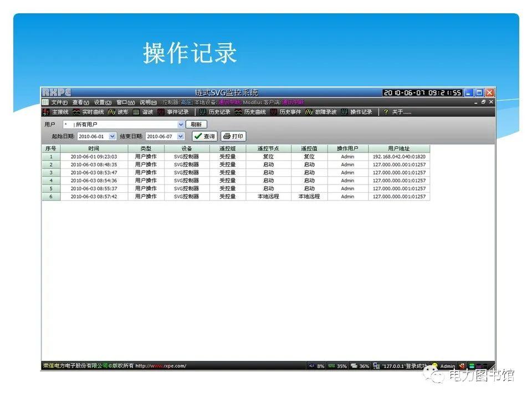
Task: Click the network login status icon
Action: (376, 366)
